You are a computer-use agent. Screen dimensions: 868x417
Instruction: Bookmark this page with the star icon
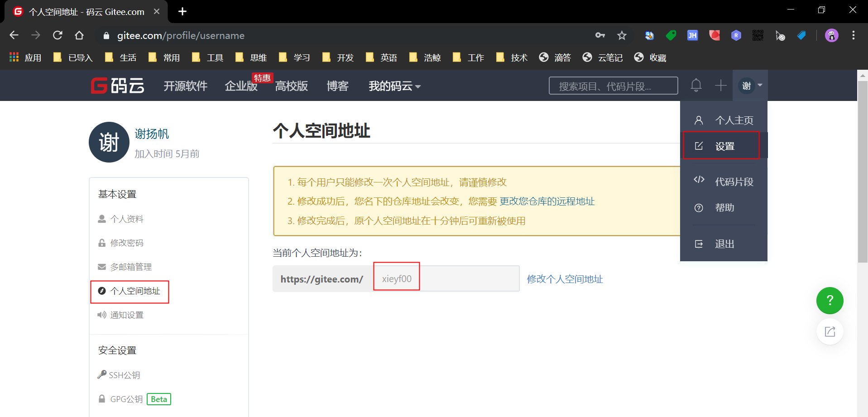(622, 35)
